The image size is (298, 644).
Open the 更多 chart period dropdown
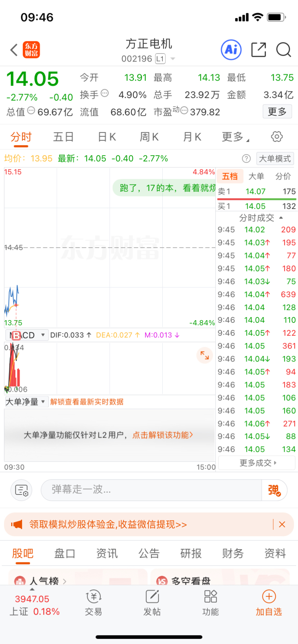[236, 137]
